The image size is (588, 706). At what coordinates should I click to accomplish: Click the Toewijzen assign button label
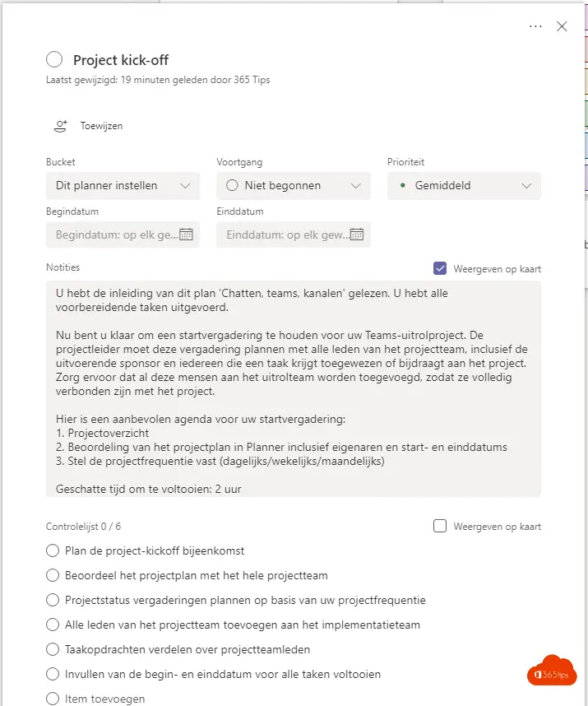101,126
